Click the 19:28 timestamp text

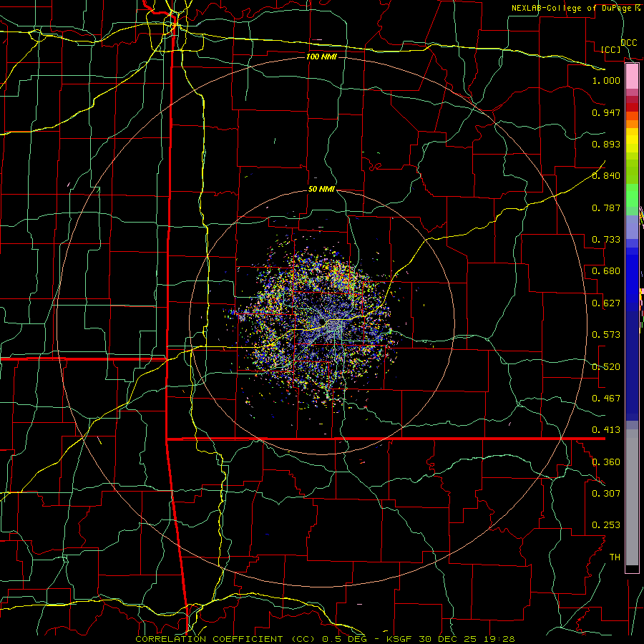(500, 639)
